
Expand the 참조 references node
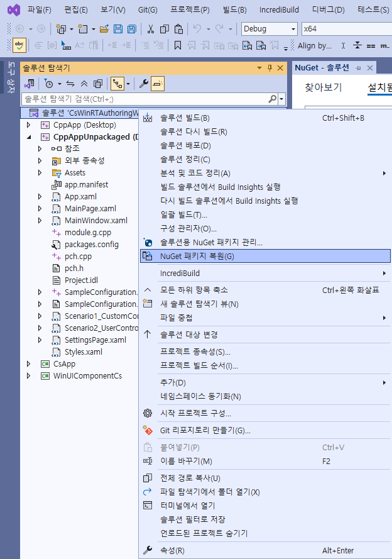[40, 148]
